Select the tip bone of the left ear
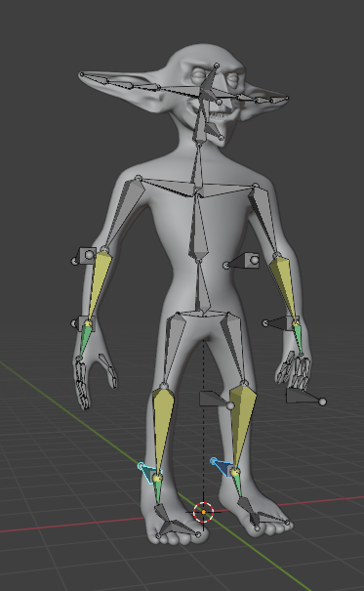 94,78
